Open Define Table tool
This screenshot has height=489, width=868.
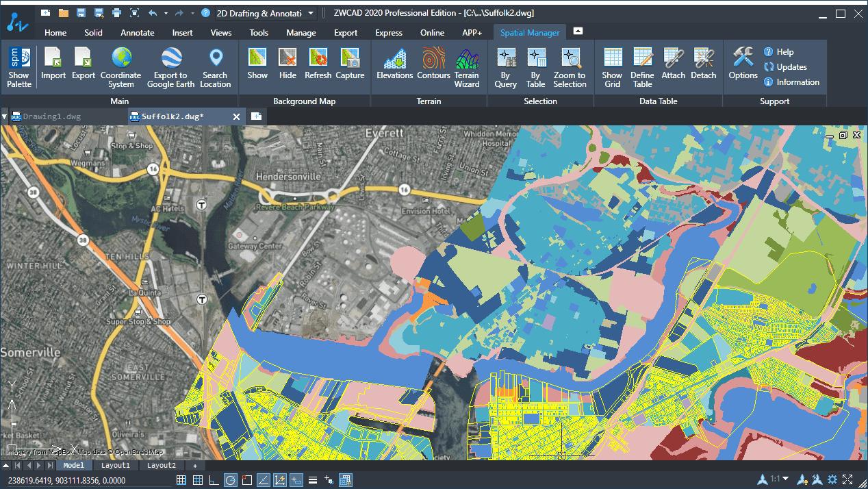(x=642, y=67)
